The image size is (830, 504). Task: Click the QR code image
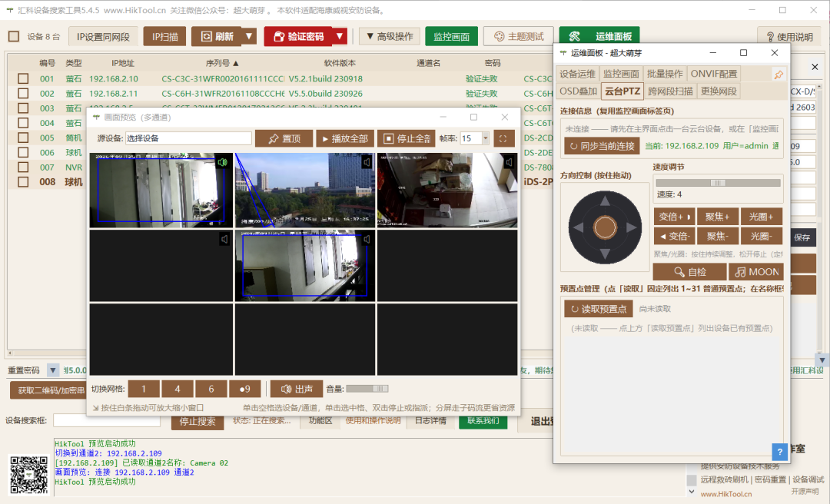pos(29,474)
